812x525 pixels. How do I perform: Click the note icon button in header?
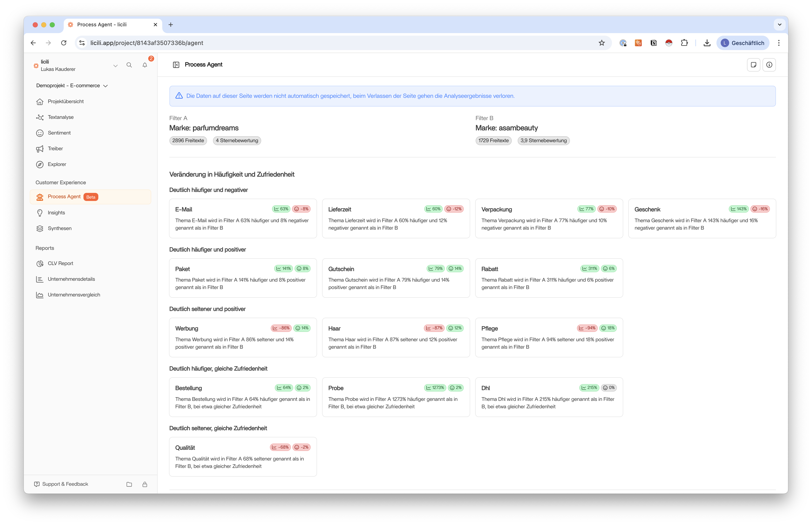[753, 65]
